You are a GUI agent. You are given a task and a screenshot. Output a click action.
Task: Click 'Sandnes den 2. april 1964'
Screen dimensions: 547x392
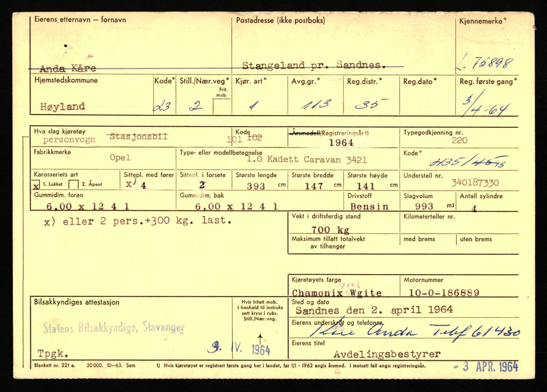[374, 310]
